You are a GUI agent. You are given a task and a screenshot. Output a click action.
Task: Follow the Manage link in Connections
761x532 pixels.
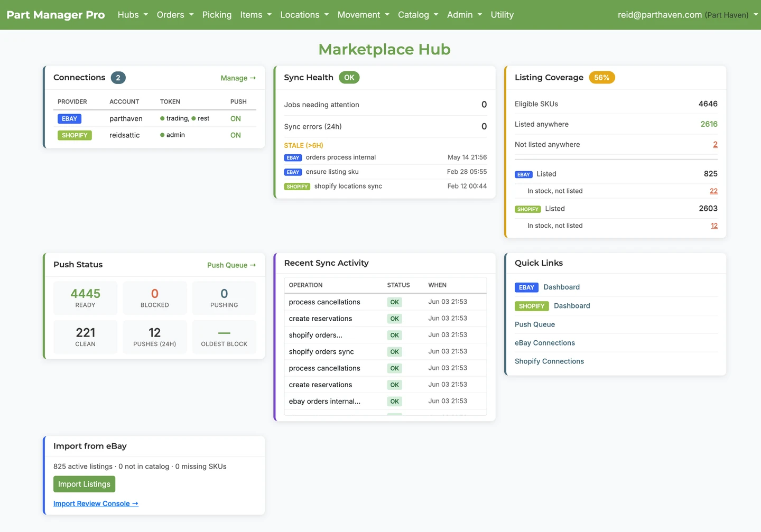(238, 78)
